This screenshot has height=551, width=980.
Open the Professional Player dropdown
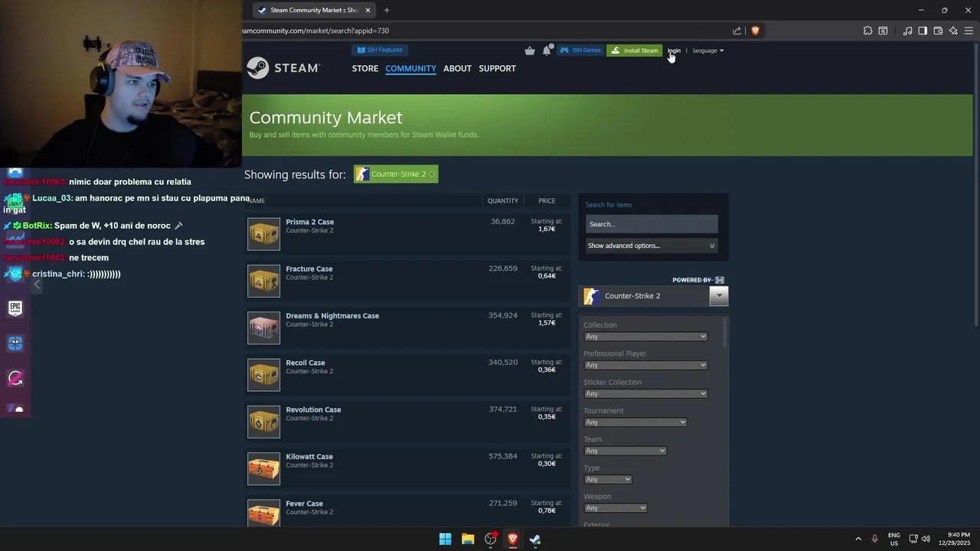pos(645,365)
